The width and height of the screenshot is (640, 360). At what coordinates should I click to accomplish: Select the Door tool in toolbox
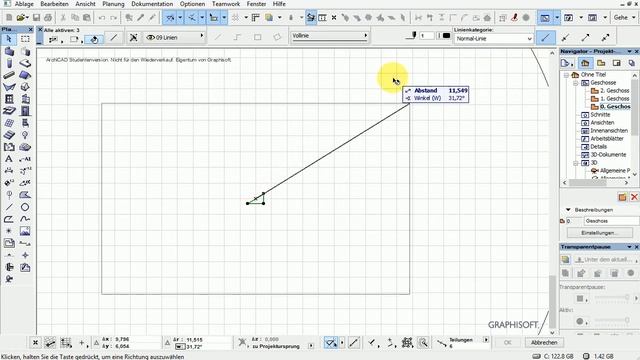(25, 111)
